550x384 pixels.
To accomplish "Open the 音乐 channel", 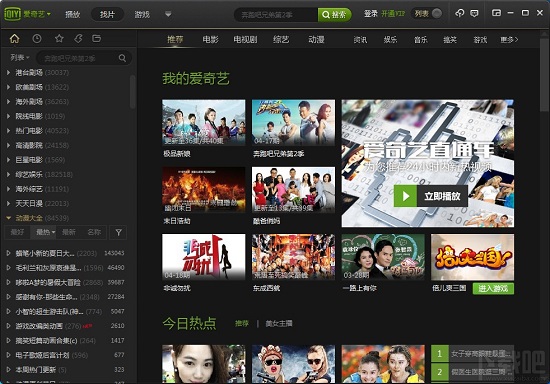I will 421,40.
